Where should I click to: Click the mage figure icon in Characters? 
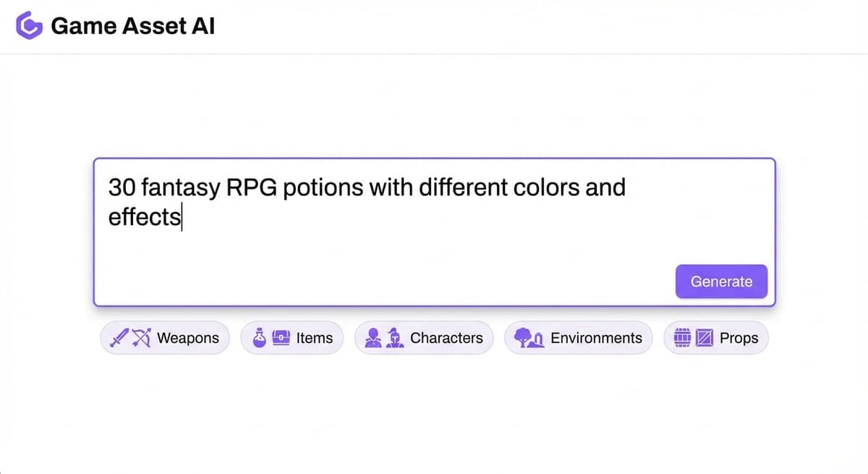point(373,338)
